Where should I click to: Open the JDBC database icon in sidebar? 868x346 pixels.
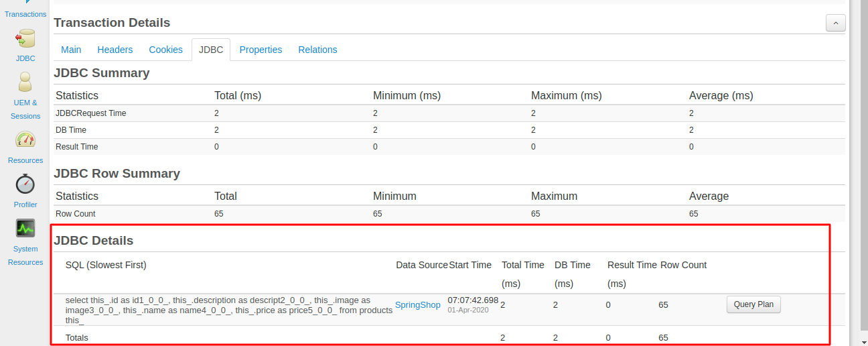[x=25, y=39]
